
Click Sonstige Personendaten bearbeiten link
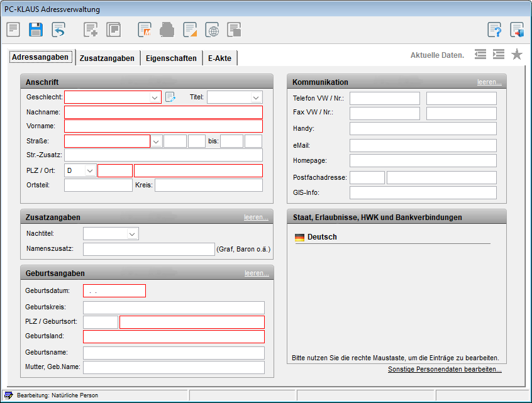pyautogui.click(x=445, y=369)
